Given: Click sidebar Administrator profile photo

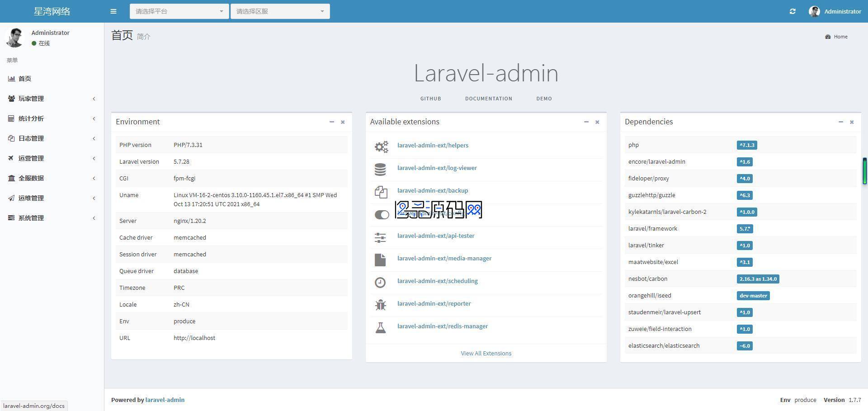Looking at the screenshot, I should coord(15,38).
